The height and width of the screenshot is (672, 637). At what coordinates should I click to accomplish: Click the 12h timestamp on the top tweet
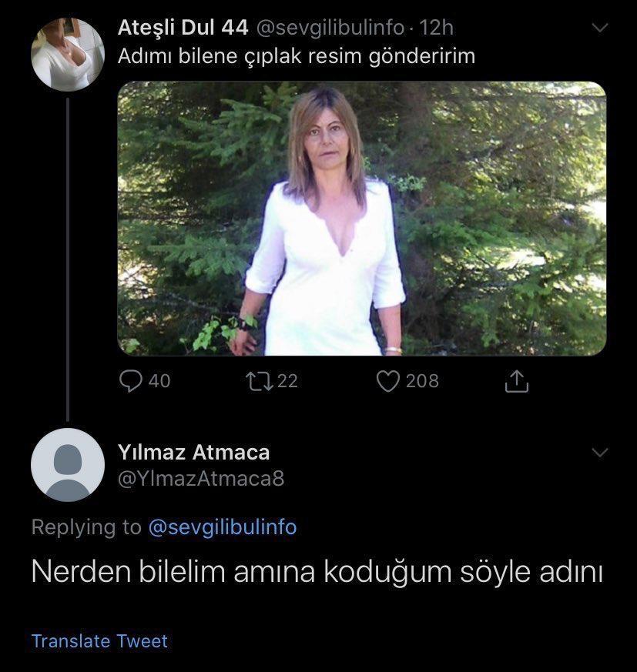pyautogui.click(x=437, y=28)
